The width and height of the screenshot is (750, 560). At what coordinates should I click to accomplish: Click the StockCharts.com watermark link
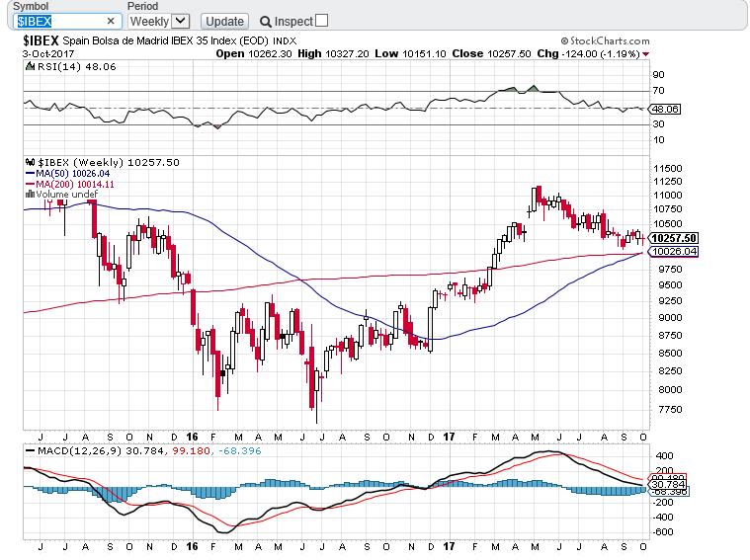[605, 40]
